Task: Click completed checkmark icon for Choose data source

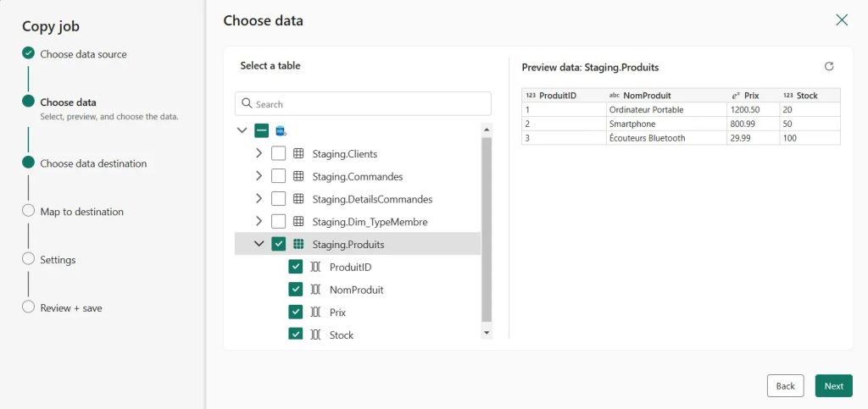Action: click(x=28, y=53)
